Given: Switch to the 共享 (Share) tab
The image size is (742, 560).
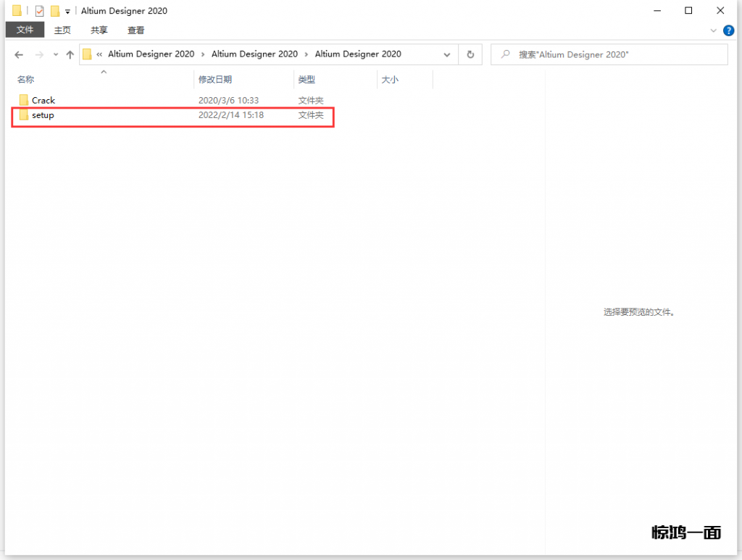Looking at the screenshot, I should [x=99, y=30].
